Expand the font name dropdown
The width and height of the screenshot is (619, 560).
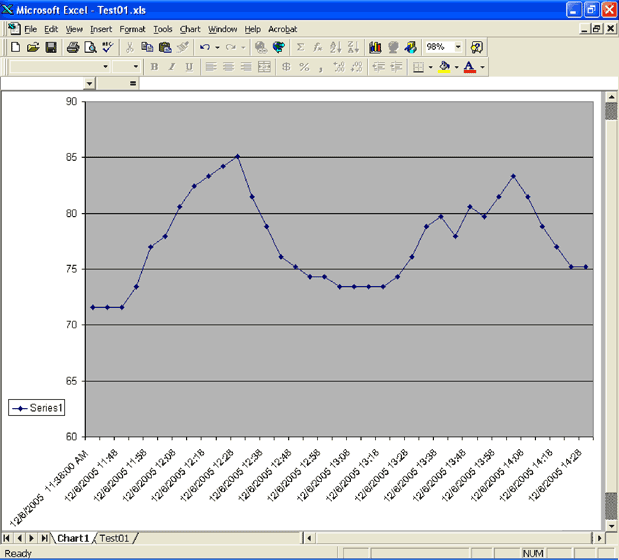click(104, 67)
